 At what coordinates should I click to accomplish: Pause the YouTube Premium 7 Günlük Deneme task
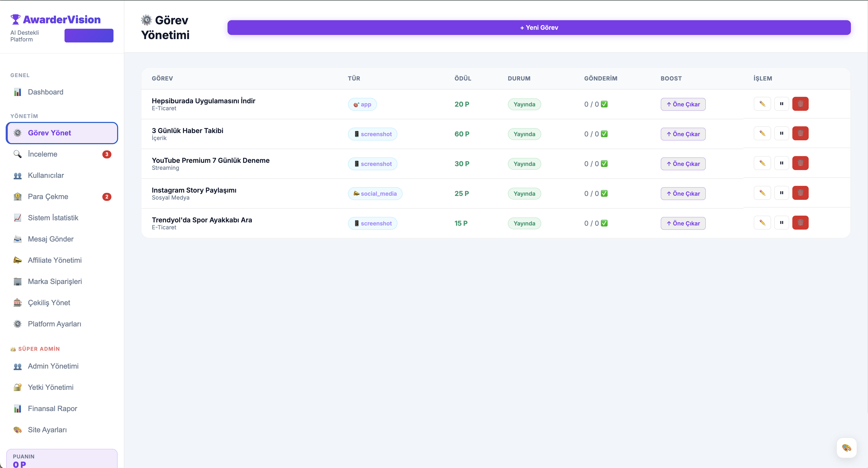(x=781, y=163)
